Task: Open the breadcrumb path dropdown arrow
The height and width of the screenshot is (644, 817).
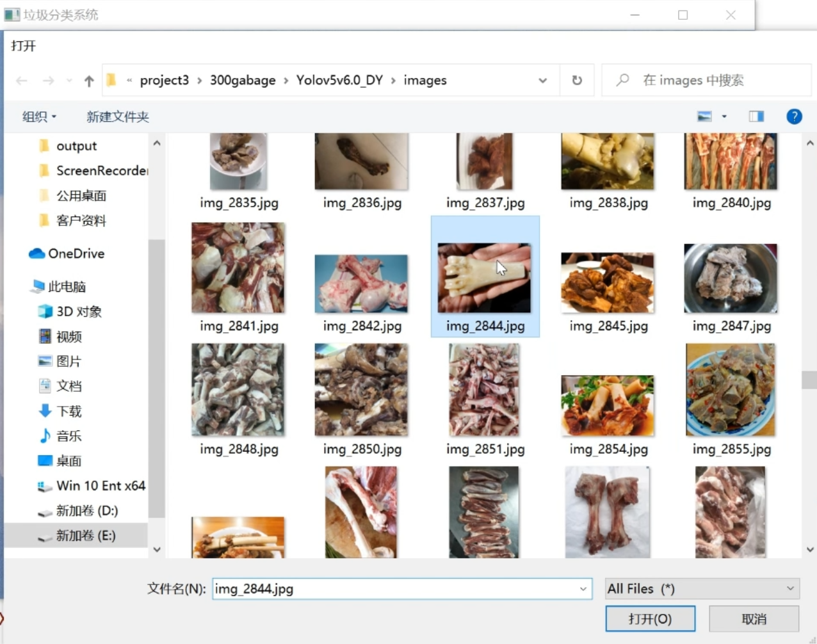Action: point(542,79)
